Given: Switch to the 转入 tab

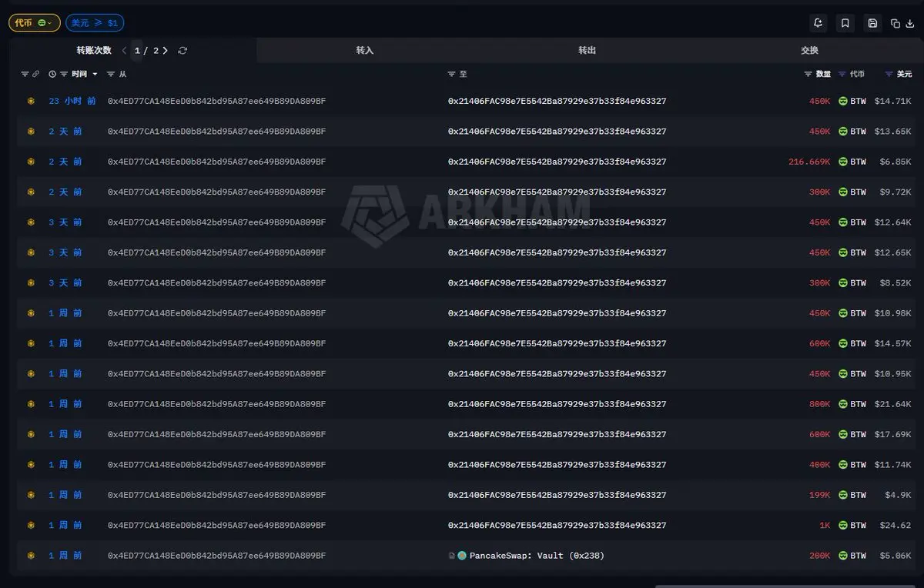Looking at the screenshot, I should pos(365,50).
